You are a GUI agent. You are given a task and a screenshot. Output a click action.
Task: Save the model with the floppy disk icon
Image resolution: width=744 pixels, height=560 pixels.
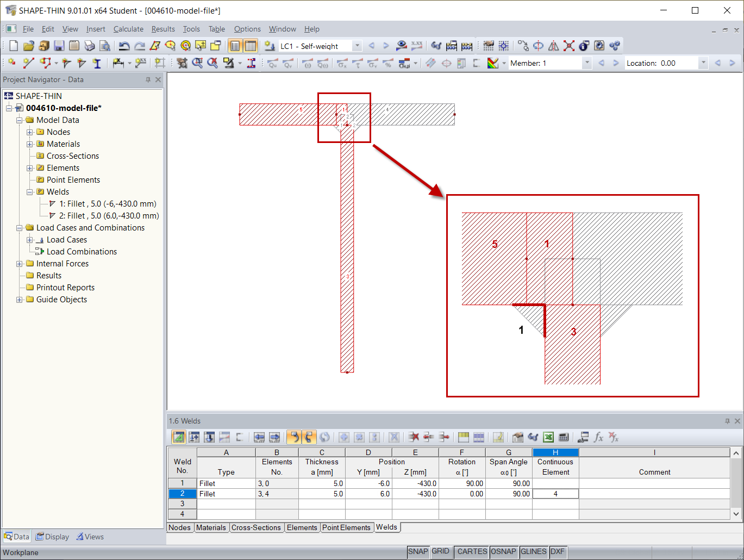[x=59, y=46]
